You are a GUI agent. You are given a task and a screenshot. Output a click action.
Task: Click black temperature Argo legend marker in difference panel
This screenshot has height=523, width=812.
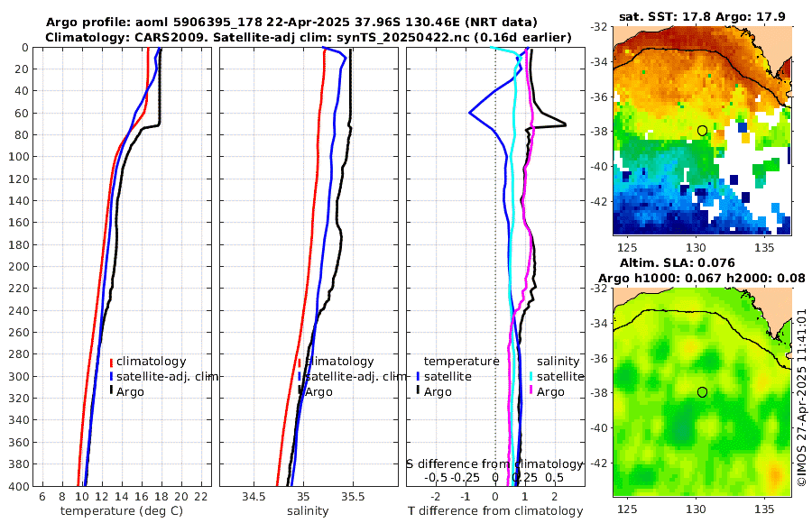click(x=418, y=391)
